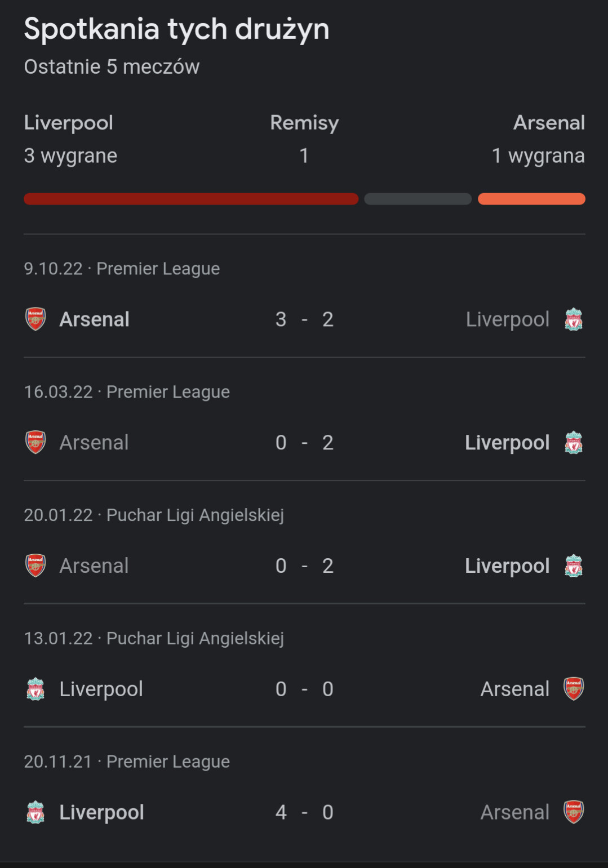Click Arsenal crest in 13.01.22 match
The image size is (608, 868).
tap(574, 689)
